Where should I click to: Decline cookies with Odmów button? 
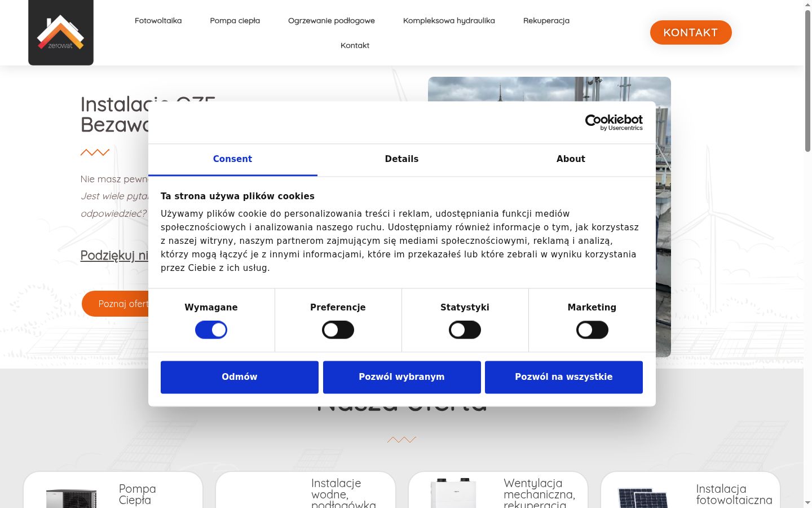click(x=240, y=377)
